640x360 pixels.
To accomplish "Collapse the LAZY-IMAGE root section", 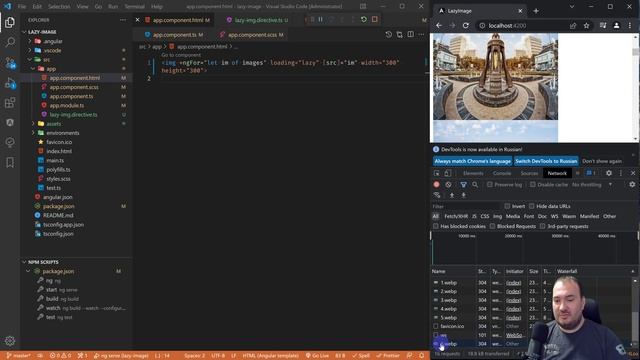I will [x=42, y=32].
